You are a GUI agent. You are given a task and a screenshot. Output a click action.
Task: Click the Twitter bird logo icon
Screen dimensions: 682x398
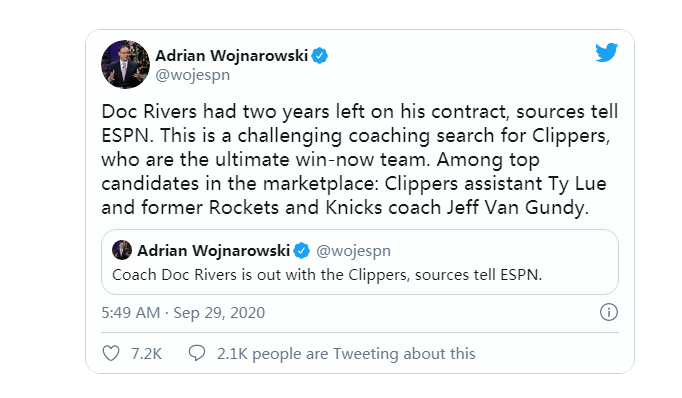point(606,53)
